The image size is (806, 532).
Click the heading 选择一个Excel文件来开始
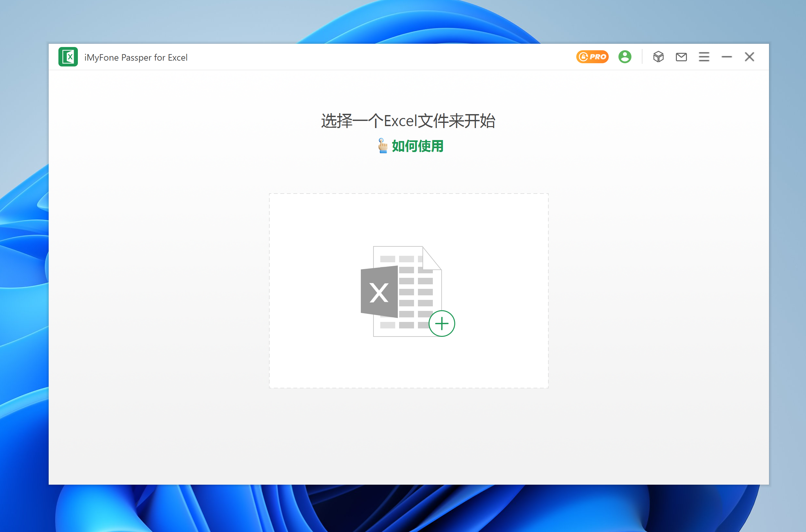pyautogui.click(x=408, y=121)
